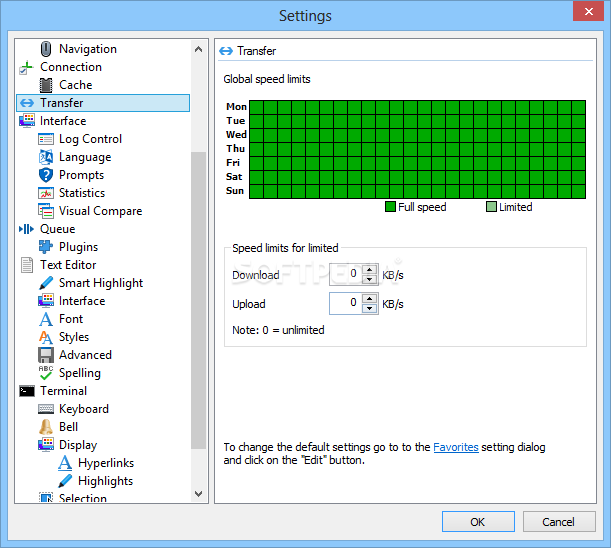Click the first Mon cell in schedule grid

[256, 107]
